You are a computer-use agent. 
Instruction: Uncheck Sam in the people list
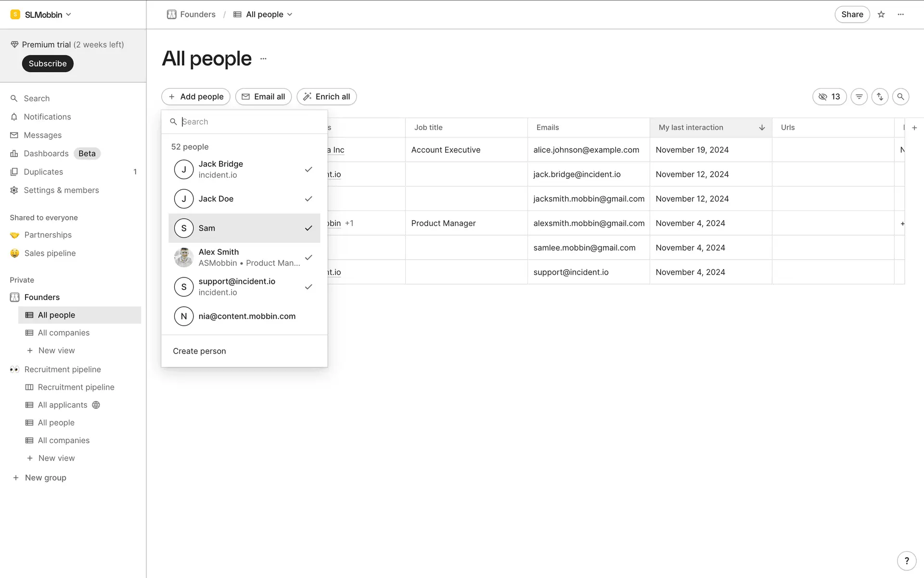(244, 228)
